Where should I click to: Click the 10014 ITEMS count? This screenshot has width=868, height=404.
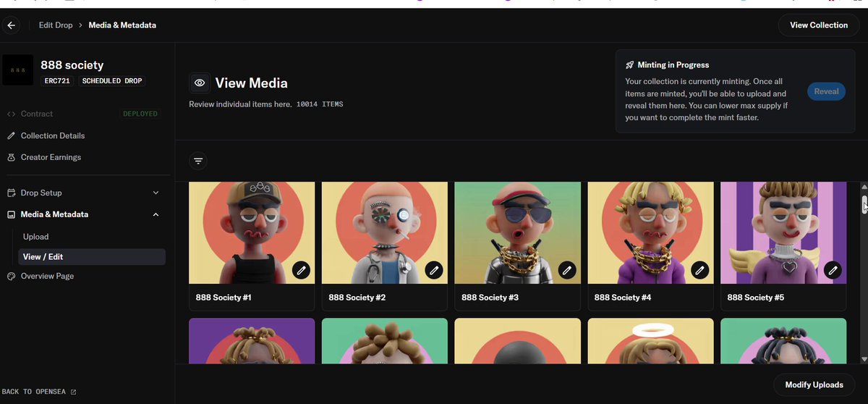(320, 104)
